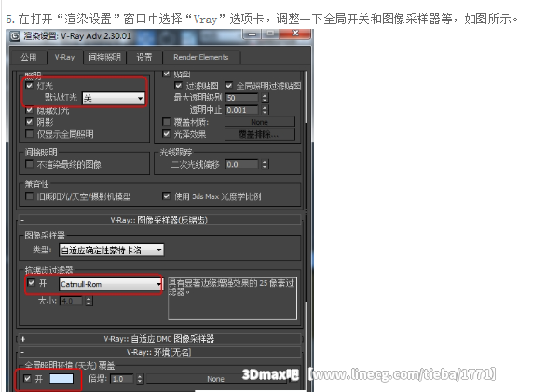Enable 仅显示全局照明 checkbox
533x392 pixels.
click(x=29, y=134)
